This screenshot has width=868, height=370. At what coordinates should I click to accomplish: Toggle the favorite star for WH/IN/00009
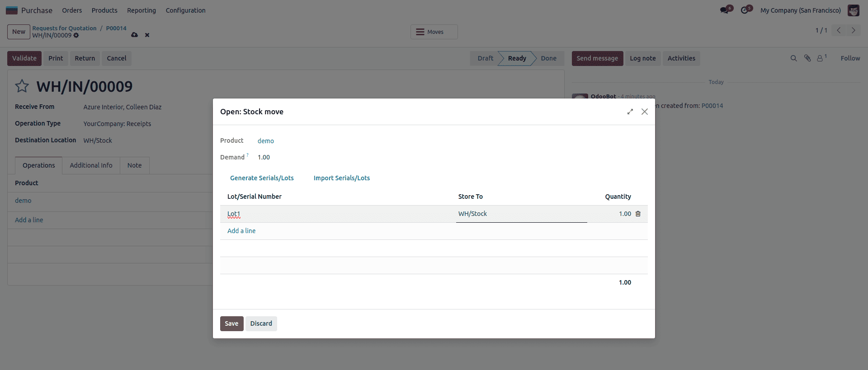coord(22,86)
